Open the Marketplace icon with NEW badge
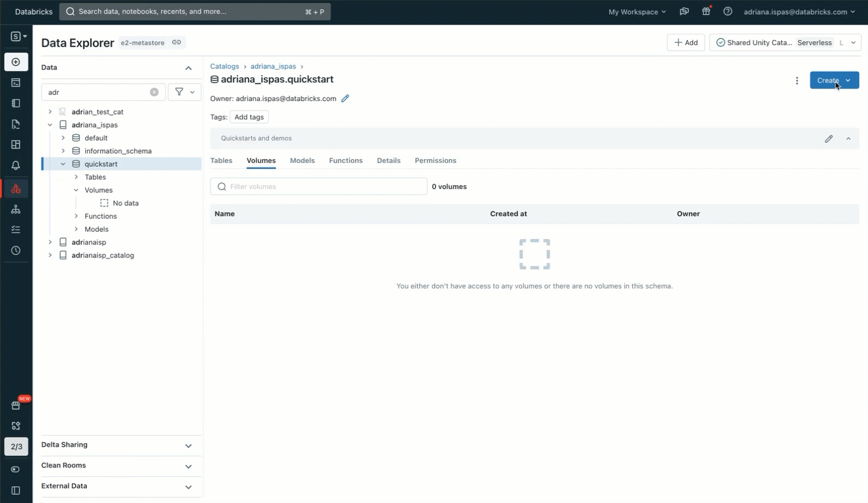This screenshot has width=868, height=503. 16,405
